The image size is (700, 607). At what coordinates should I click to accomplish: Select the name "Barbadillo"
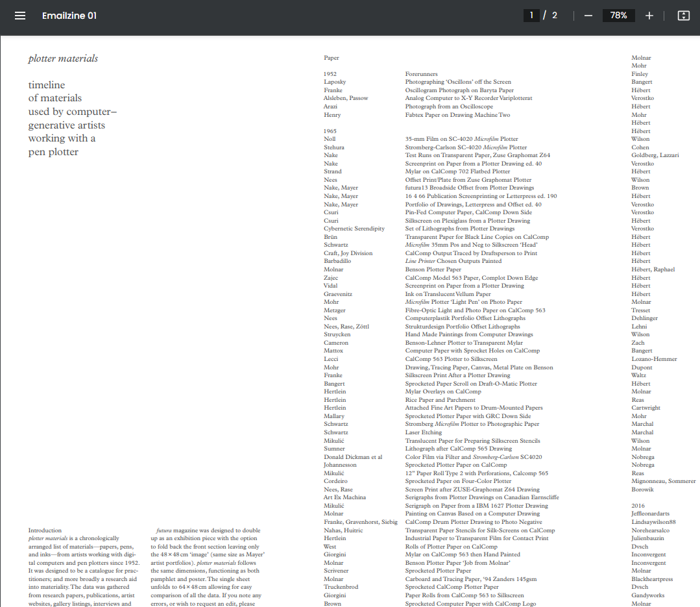(337, 261)
